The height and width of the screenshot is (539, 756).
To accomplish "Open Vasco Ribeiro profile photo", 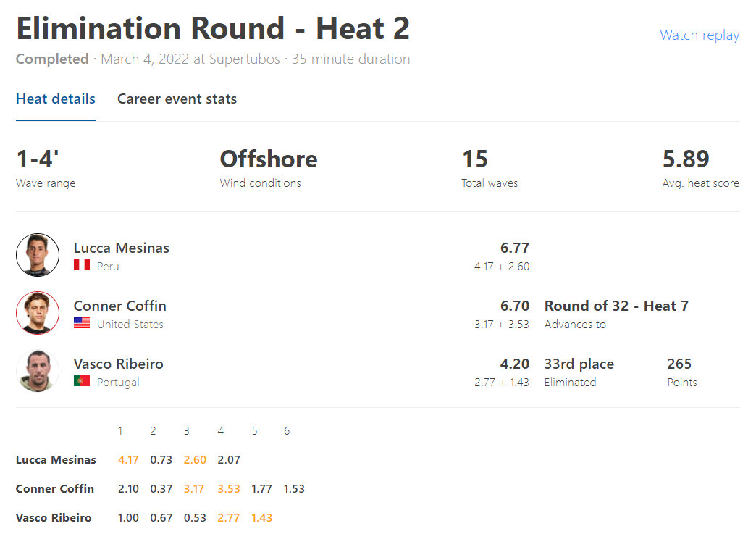I will click(38, 371).
